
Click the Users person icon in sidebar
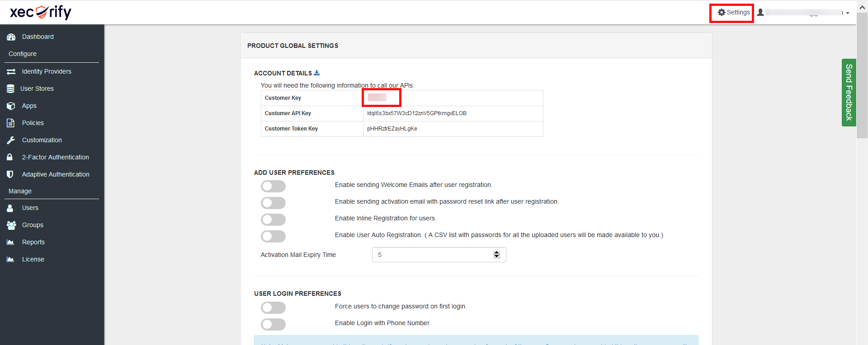coord(10,208)
